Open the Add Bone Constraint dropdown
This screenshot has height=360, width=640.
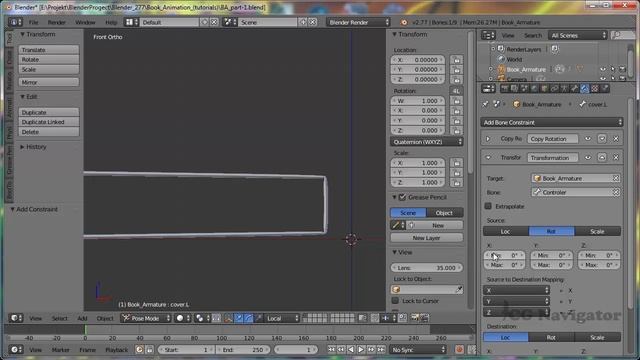(x=552, y=122)
